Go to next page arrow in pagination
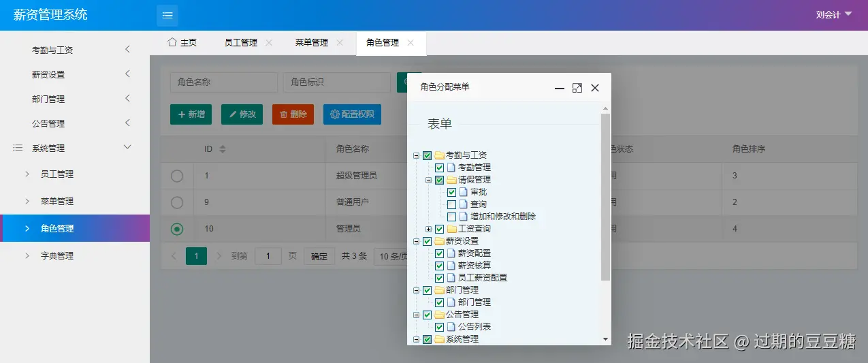 point(219,256)
